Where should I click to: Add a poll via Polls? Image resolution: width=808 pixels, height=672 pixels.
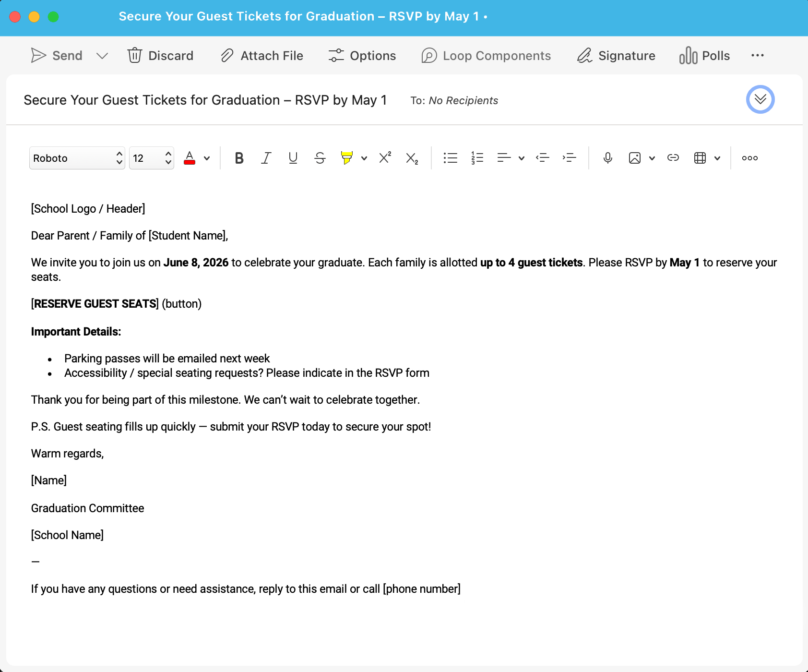pos(704,56)
